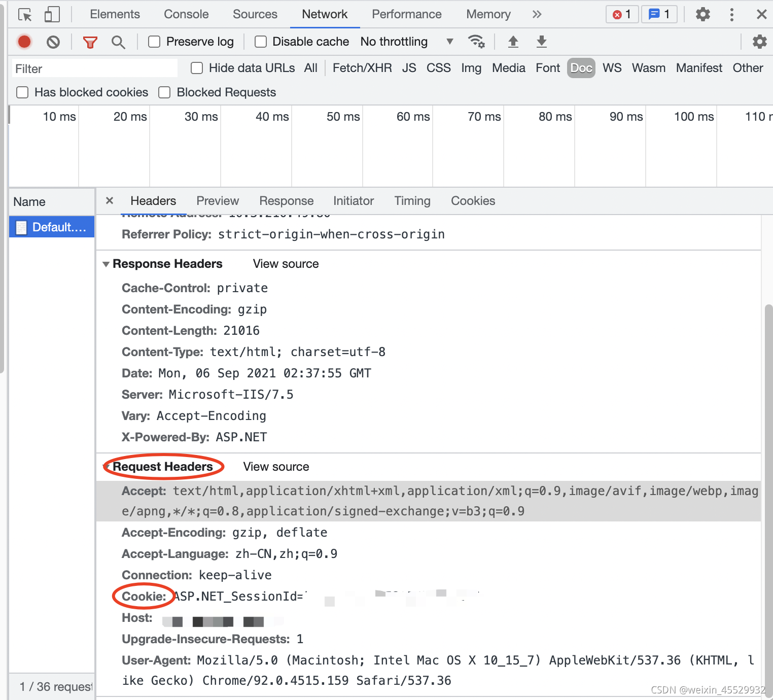
Task: Filter requests by Other
Action: (x=748, y=68)
